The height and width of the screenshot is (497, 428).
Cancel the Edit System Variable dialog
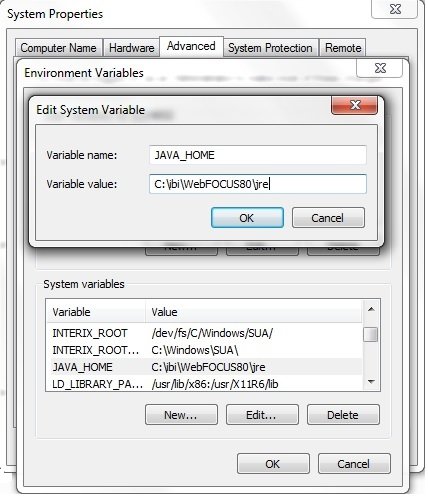[x=328, y=218]
